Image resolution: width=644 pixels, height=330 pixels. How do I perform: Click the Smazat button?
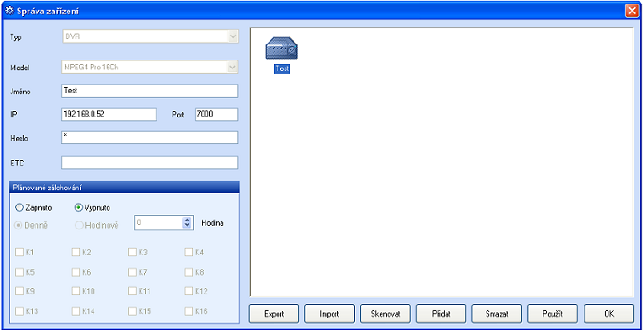tap(497, 314)
